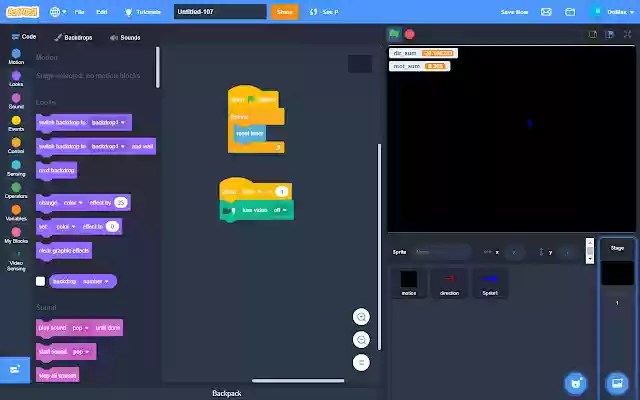Select the Variables block category

(16, 213)
